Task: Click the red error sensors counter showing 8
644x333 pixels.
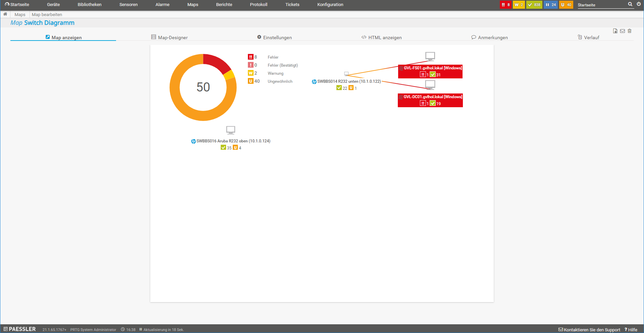Action: (505, 5)
